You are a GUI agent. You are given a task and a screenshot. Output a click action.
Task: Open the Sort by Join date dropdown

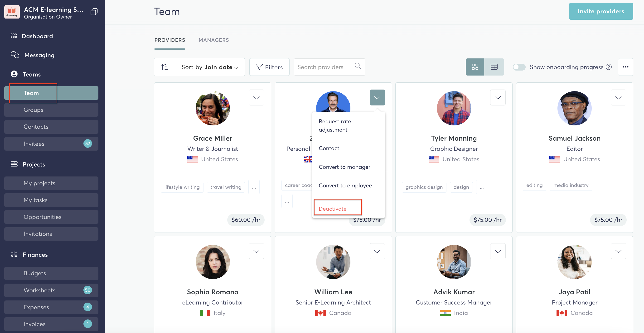pyautogui.click(x=210, y=67)
